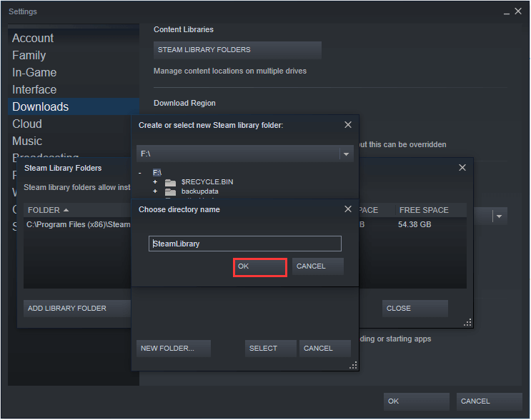Expand the backupdata tree node
The image size is (531, 420).
tap(154, 191)
